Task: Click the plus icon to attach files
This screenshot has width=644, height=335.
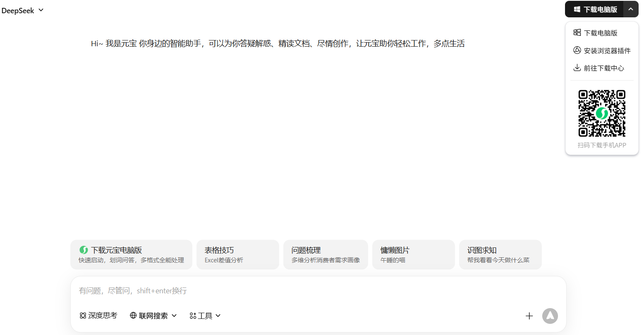Action: pos(529,316)
